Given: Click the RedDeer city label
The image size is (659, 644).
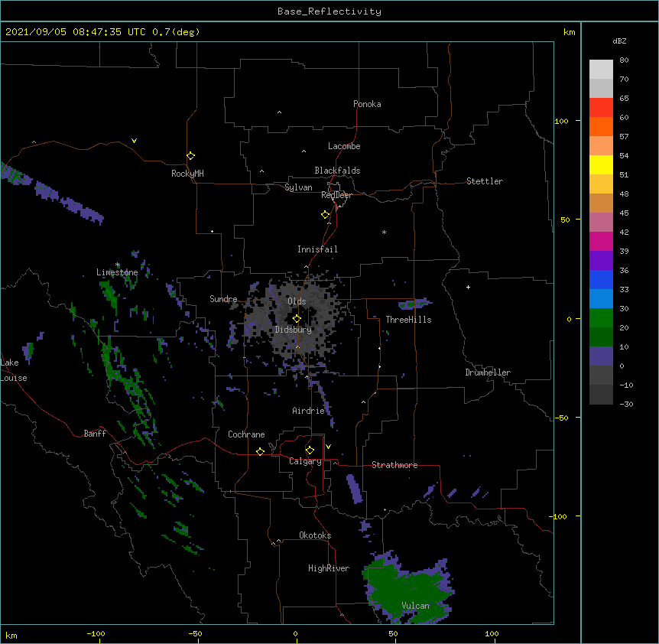Looking at the screenshot, I should [x=336, y=195].
